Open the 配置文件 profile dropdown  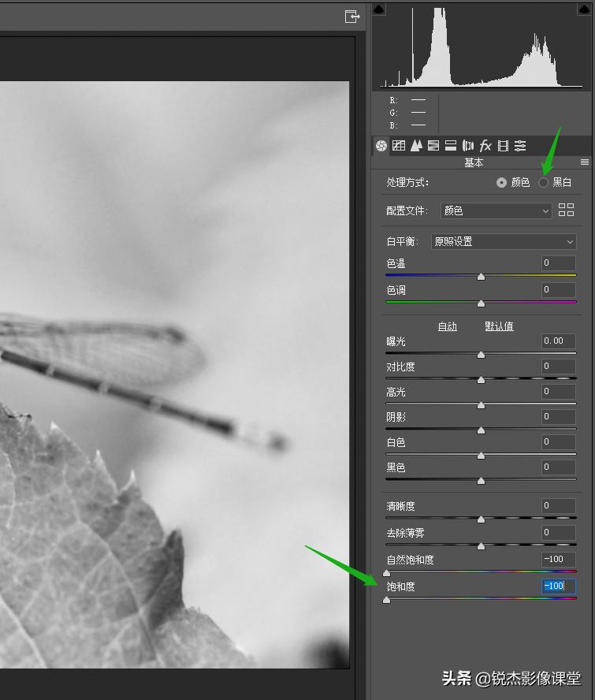(496, 210)
